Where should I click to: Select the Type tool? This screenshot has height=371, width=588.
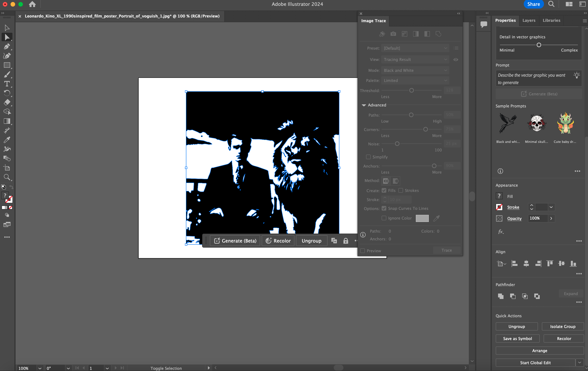coord(7,84)
